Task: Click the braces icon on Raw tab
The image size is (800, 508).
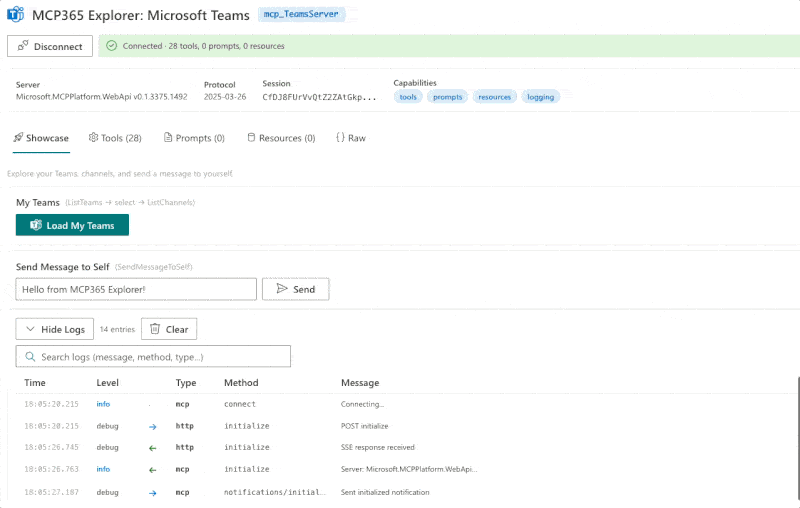Action: 340,138
